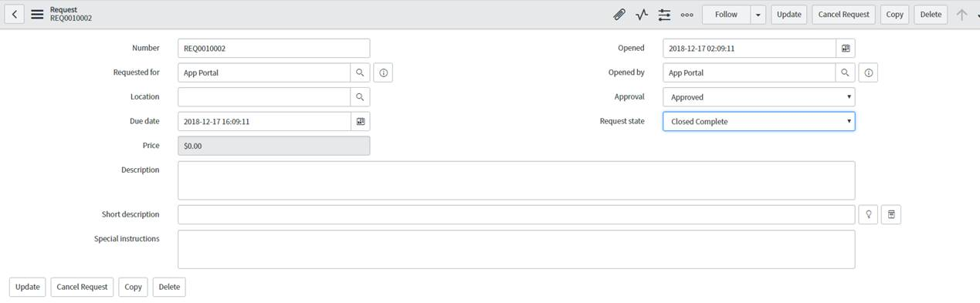This screenshot has height=303, width=980.
Task: Open the Due date calendar picker
Action: 361,121
